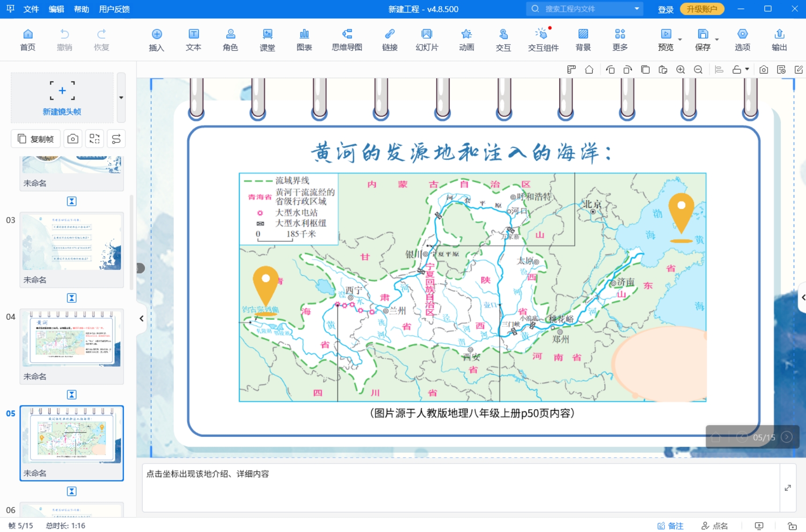The height and width of the screenshot is (532, 806).
Task: Open the 用户反馈 feedback menu
Action: click(x=114, y=9)
